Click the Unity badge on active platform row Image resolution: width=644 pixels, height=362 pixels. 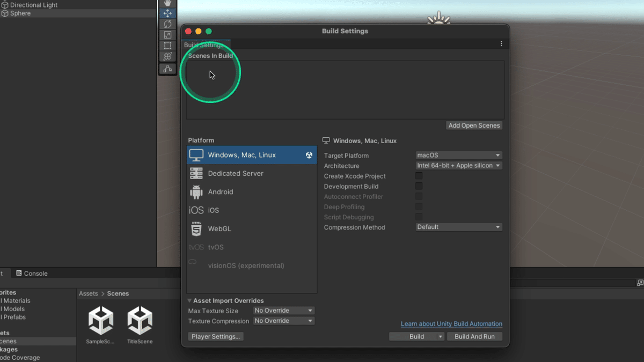tap(309, 155)
